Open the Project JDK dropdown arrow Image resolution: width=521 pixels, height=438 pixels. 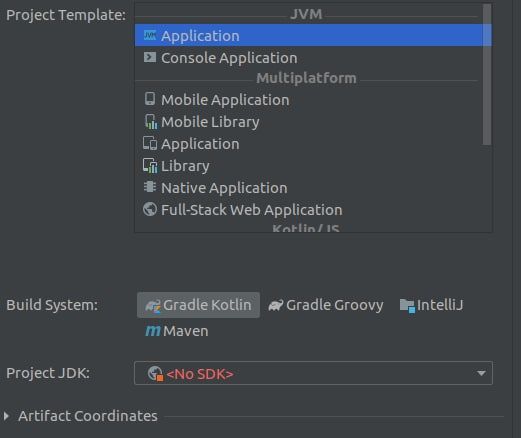[481, 373]
